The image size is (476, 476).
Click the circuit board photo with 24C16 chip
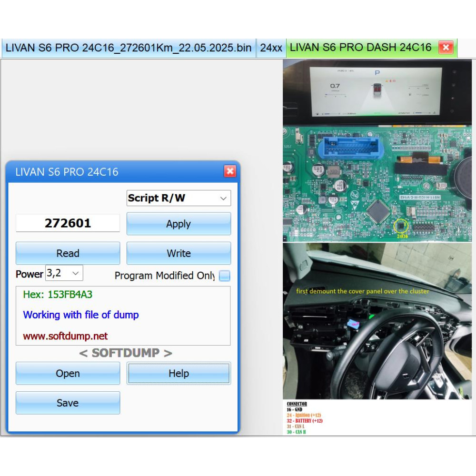[x=377, y=184]
